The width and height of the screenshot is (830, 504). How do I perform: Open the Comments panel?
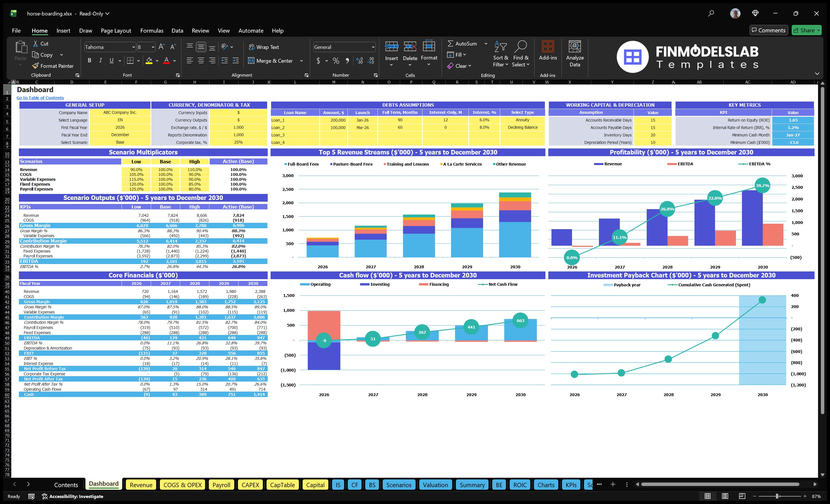[769, 30]
